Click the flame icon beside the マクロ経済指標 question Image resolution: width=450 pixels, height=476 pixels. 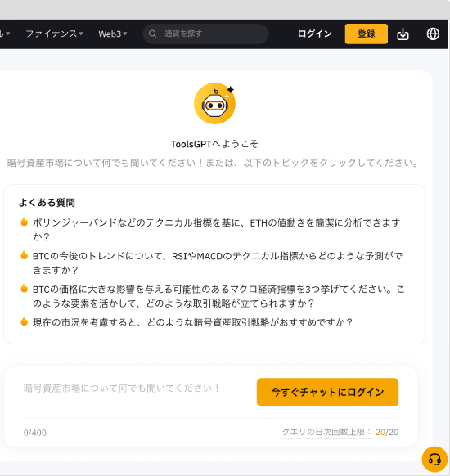tap(24, 289)
